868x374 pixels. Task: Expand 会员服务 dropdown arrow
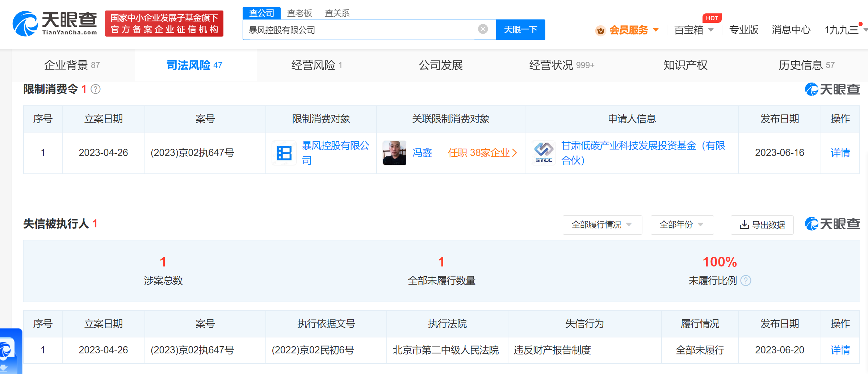click(x=656, y=30)
